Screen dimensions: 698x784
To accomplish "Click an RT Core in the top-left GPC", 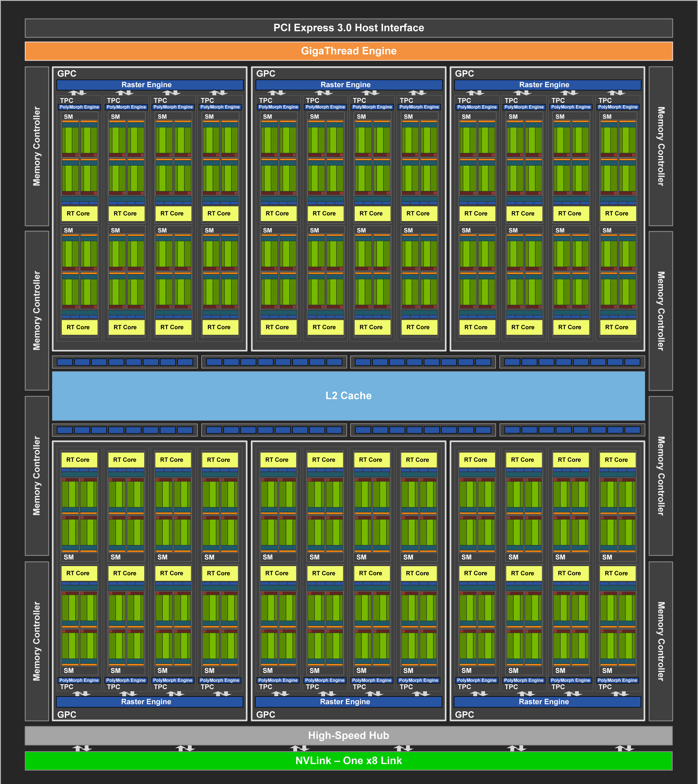I will (x=79, y=213).
